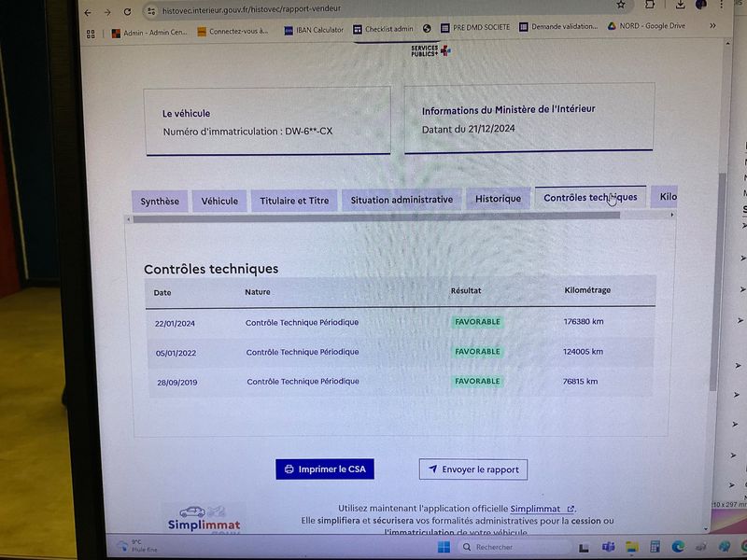Screen dimensions: 747x560
Task: Click FAVORABLE badge in the 05/01/2022 row
Action: [x=477, y=352]
